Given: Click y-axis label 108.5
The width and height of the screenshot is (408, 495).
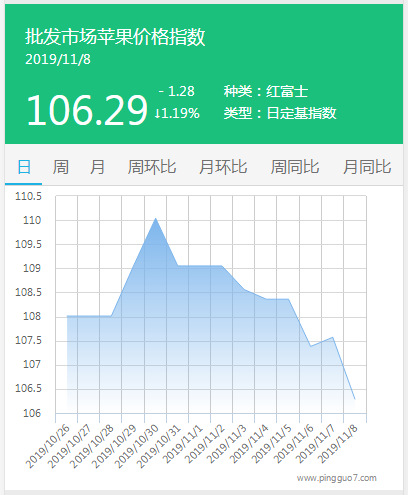Looking at the screenshot, I should click(28, 292).
